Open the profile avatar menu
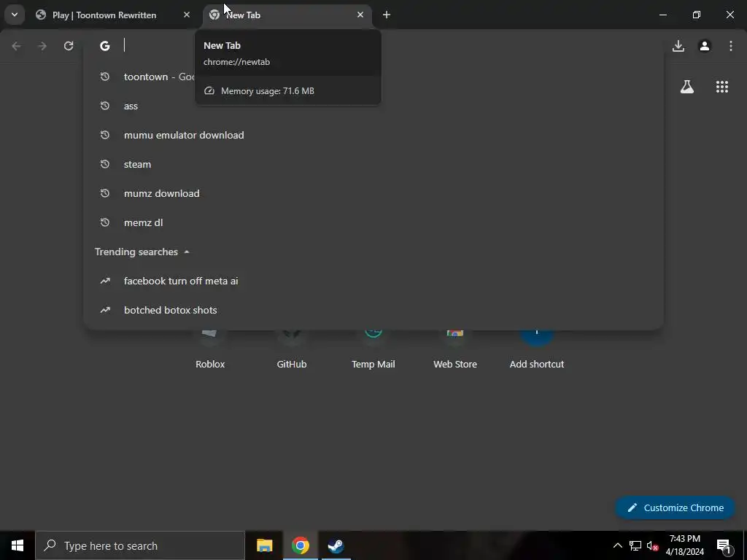747x560 pixels. [705, 46]
